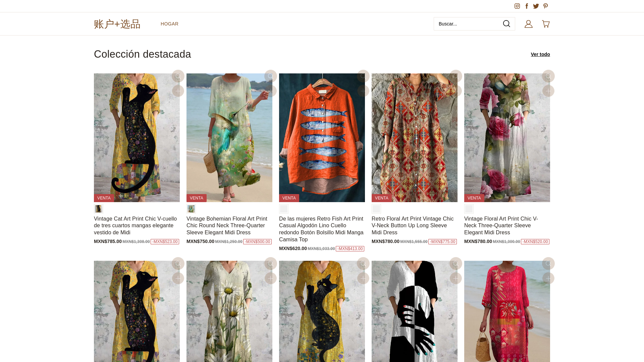Open the Pinterest social link
This screenshot has width=644, height=362.
[545, 6]
